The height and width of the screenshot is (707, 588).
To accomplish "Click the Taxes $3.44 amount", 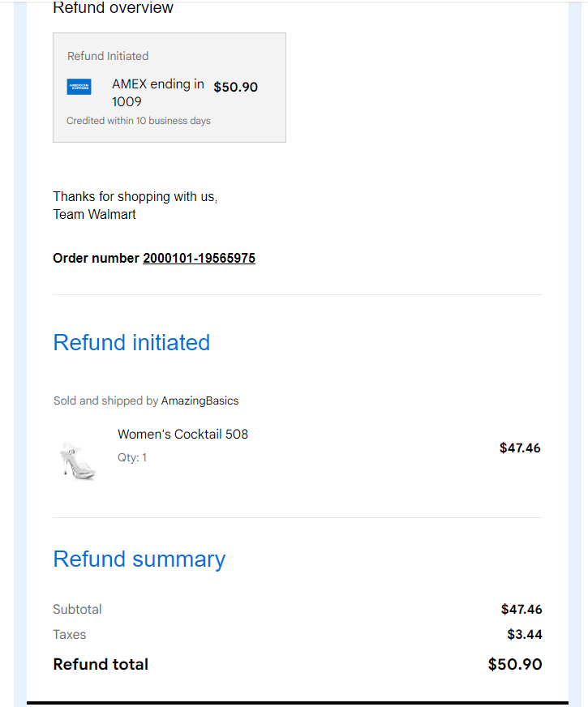I will click(525, 634).
